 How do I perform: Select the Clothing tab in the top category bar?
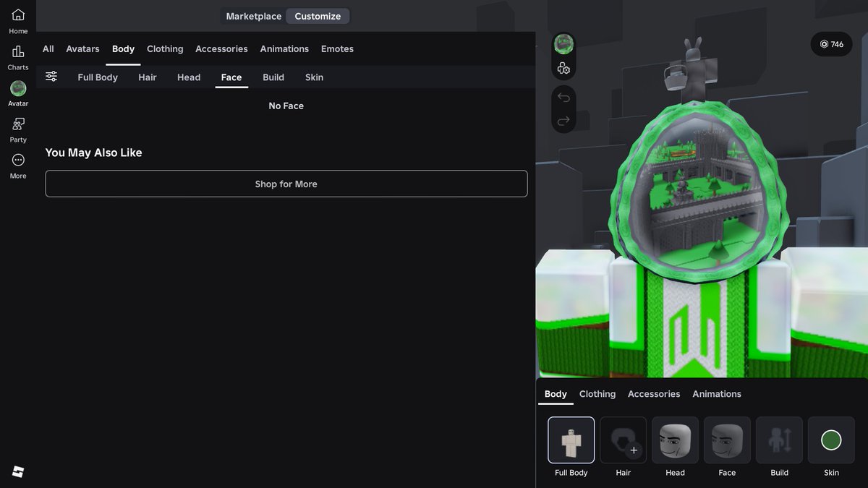point(165,49)
